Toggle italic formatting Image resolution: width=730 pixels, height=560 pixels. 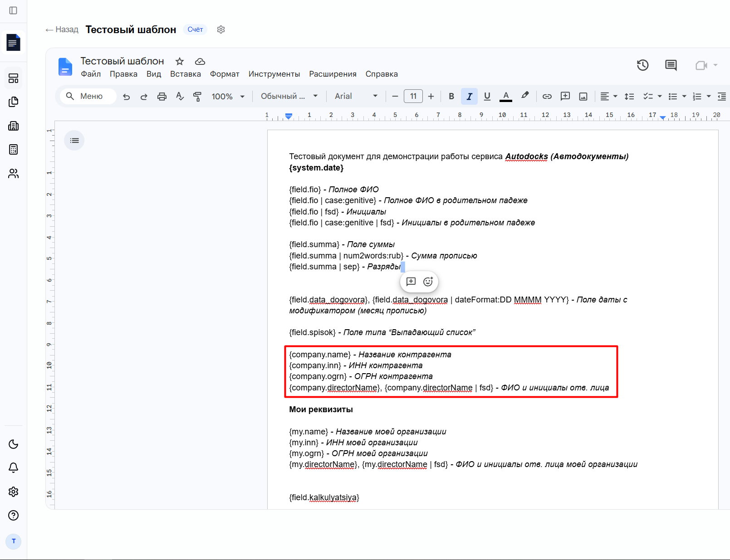click(x=469, y=96)
